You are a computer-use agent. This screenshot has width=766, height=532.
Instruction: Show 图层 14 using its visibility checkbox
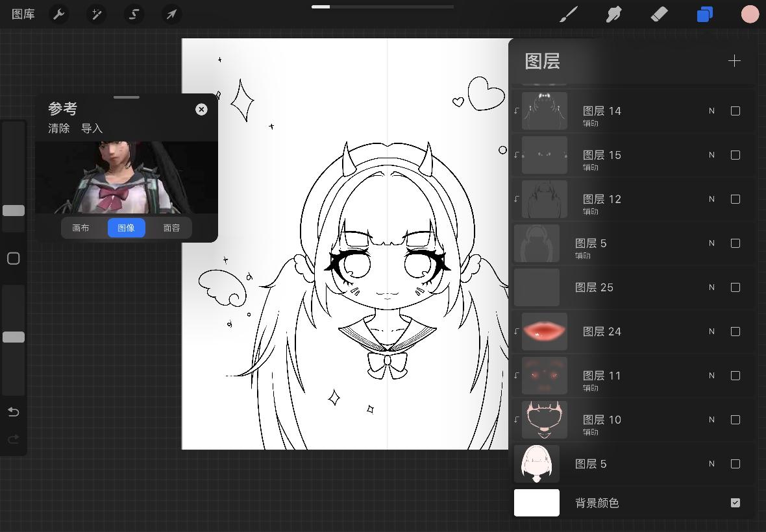point(735,111)
